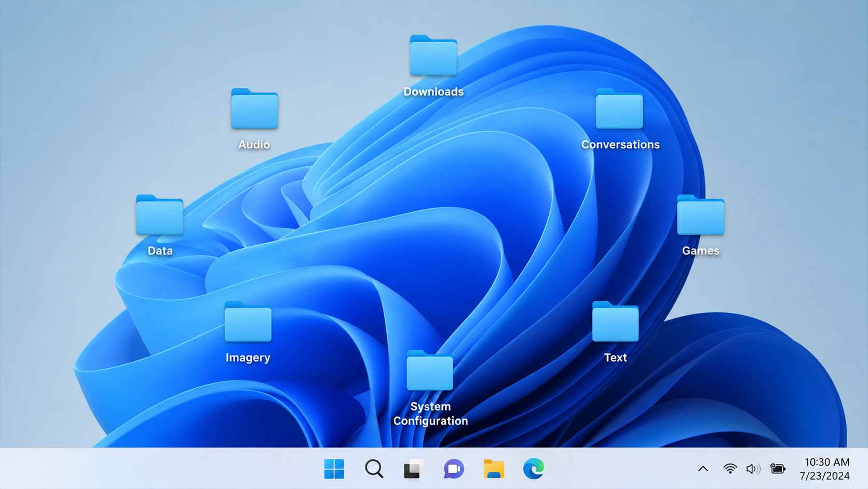Image resolution: width=868 pixels, height=489 pixels.
Task: Select the Audio folder icon
Action: click(254, 108)
